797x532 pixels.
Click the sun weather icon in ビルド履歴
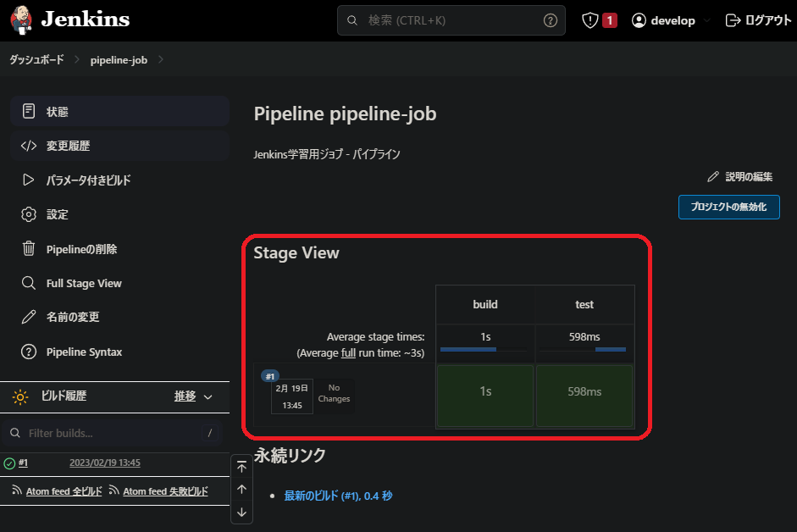point(20,396)
